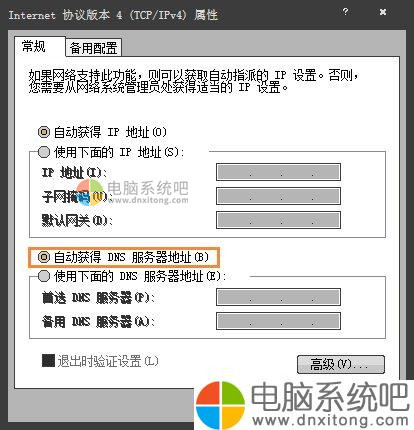The height and width of the screenshot is (430, 414).
Task: Select 自动获得 IP 地址 radio button
Action: (44, 132)
